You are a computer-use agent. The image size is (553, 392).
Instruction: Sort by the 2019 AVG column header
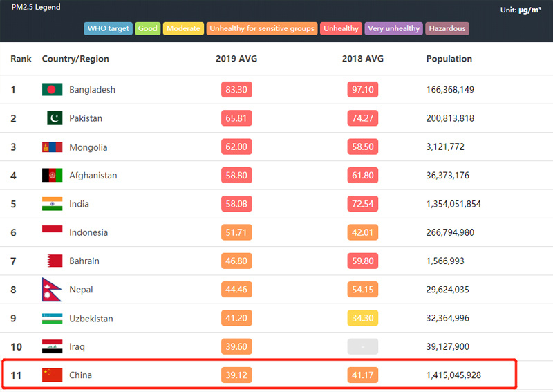236,59
